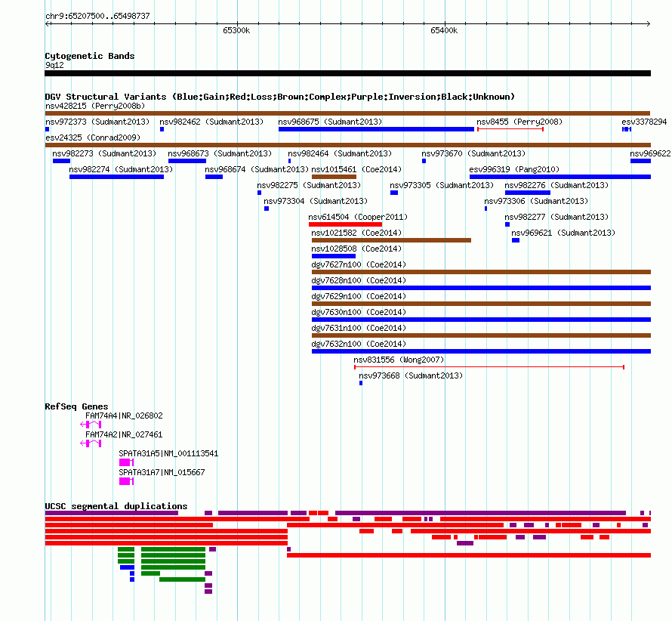Viewport: 672px width, 621px height.
Task: Click the Cytogenetic Bands track title
Action: (90, 56)
